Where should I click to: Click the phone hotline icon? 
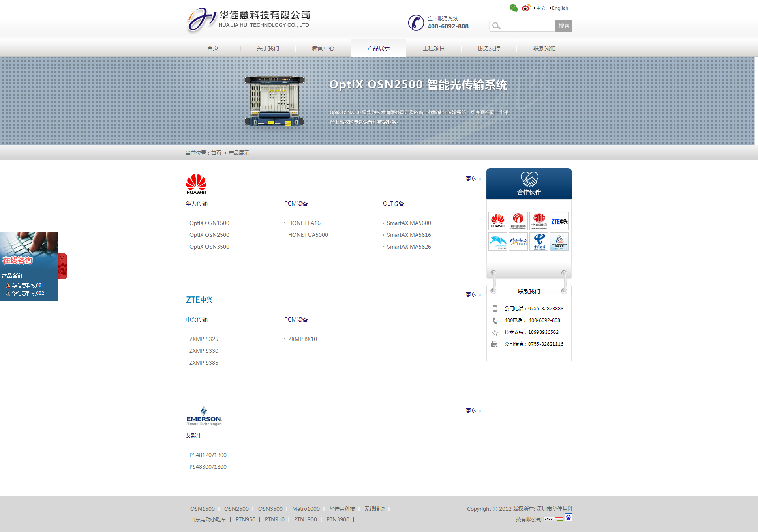(416, 22)
